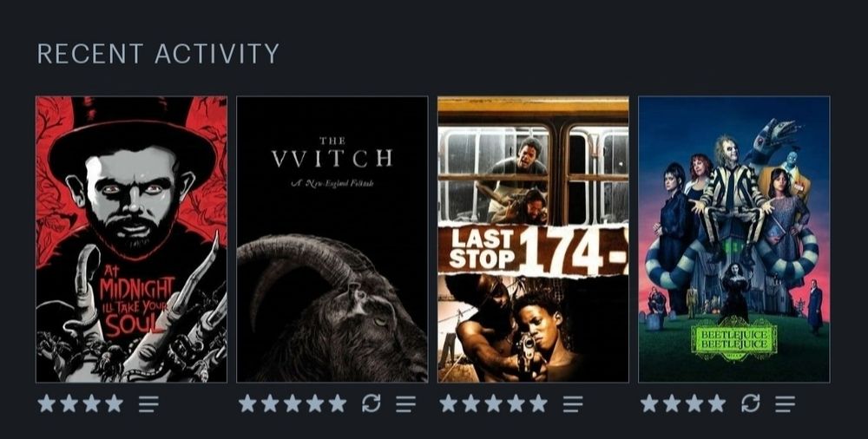
Task: Click the fifth star under The Witch
Action: point(338,403)
